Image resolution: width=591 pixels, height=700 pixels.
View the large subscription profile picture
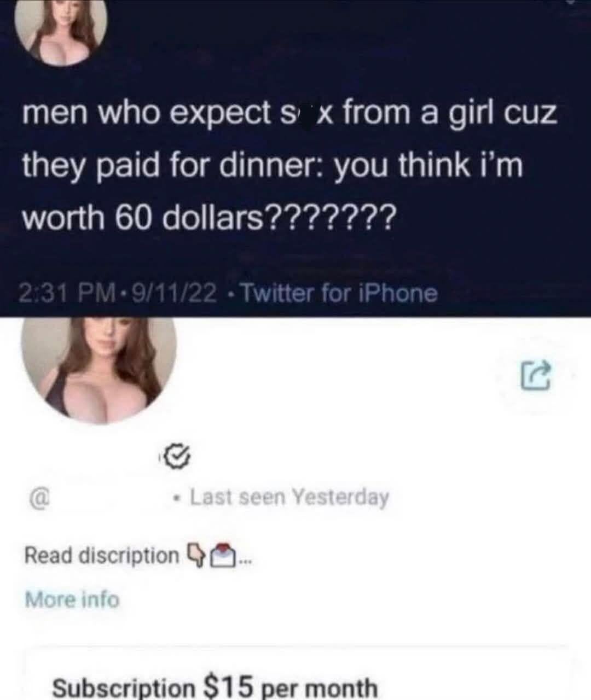(x=99, y=370)
